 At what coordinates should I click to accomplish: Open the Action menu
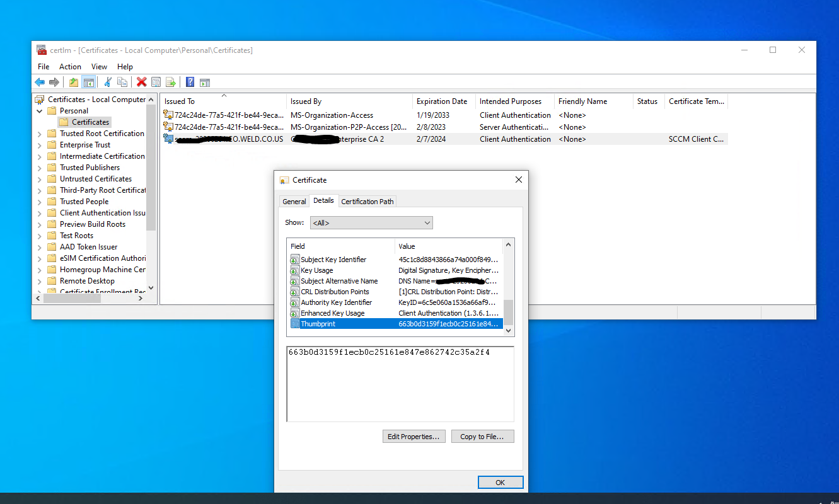tap(69, 66)
